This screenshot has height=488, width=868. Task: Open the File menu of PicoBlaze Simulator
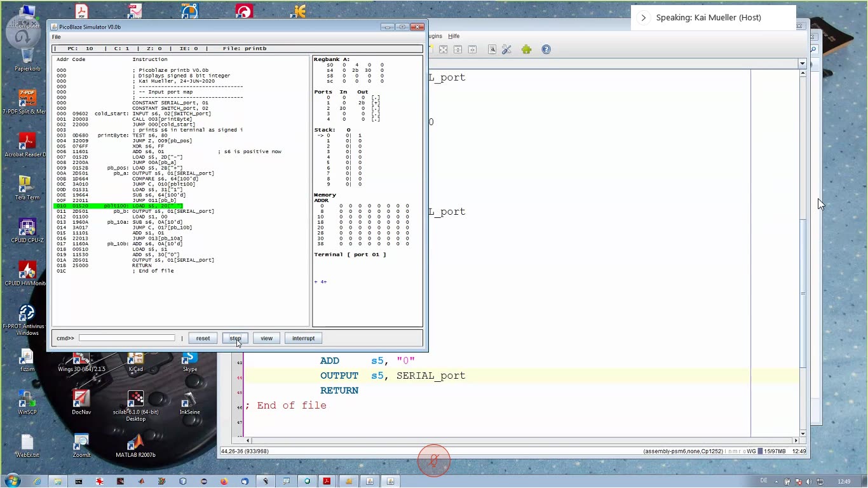57,37
